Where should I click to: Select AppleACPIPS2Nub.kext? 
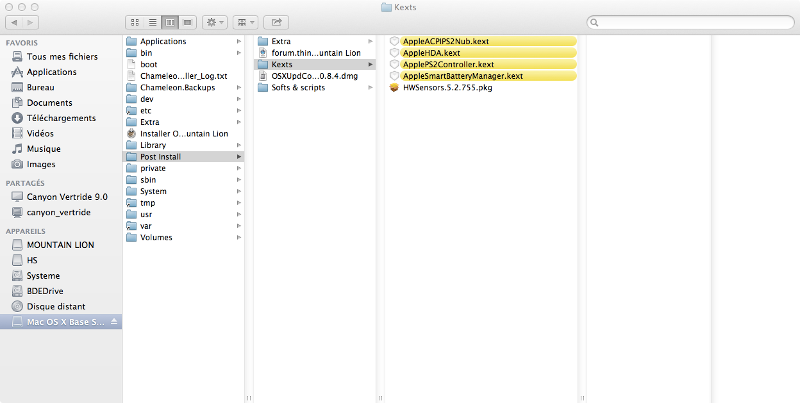click(x=482, y=41)
